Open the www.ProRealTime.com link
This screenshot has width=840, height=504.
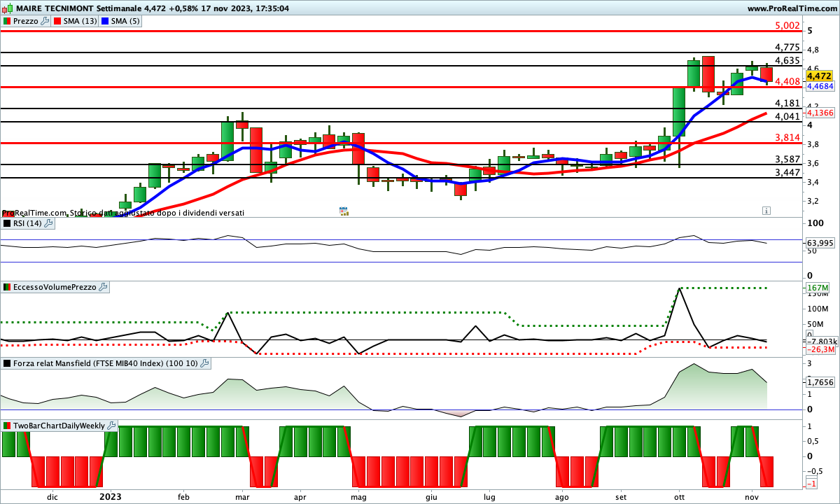792,8
